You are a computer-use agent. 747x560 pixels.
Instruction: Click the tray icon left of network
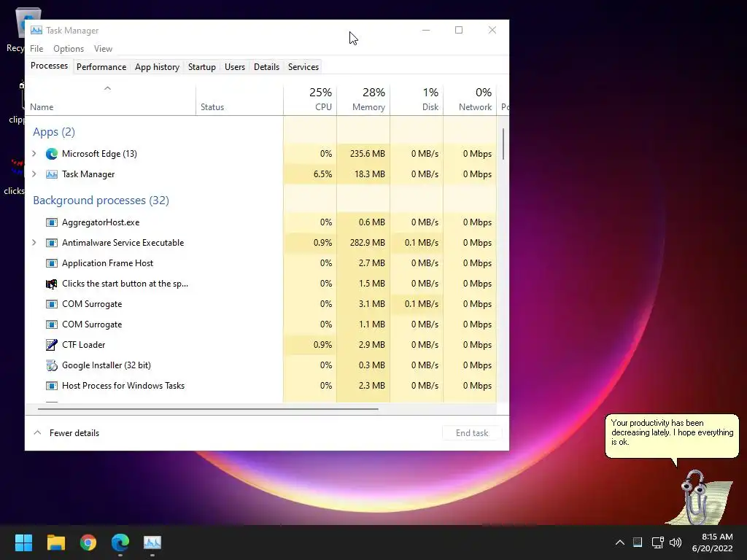pyautogui.click(x=638, y=542)
